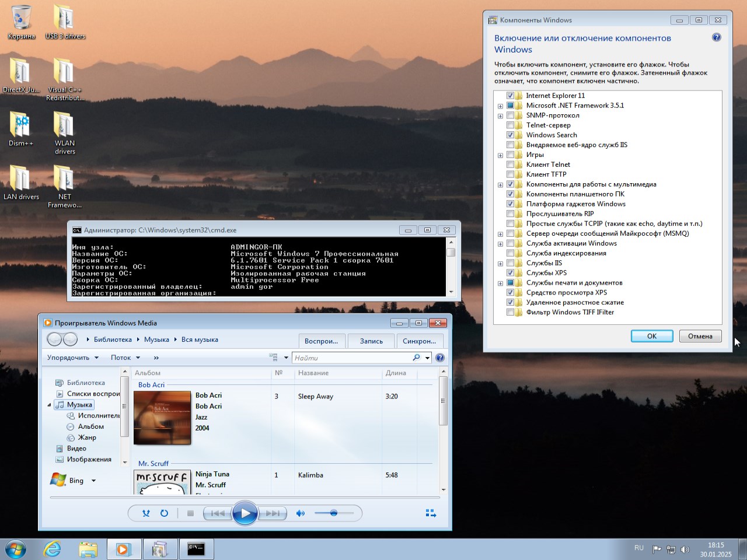Switch to Now Playing view icon
The height and width of the screenshot is (560, 747).
click(x=431, y=513)
